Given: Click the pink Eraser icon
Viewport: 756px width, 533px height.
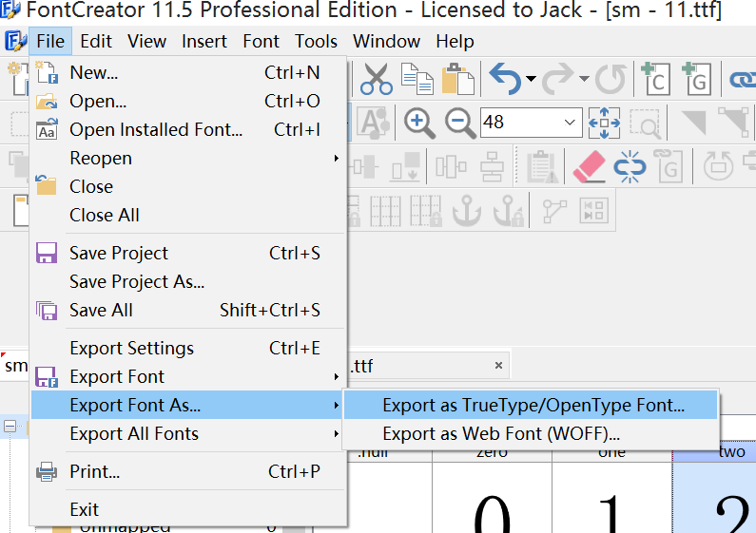Looking at the screenshot, I should 590,167.
